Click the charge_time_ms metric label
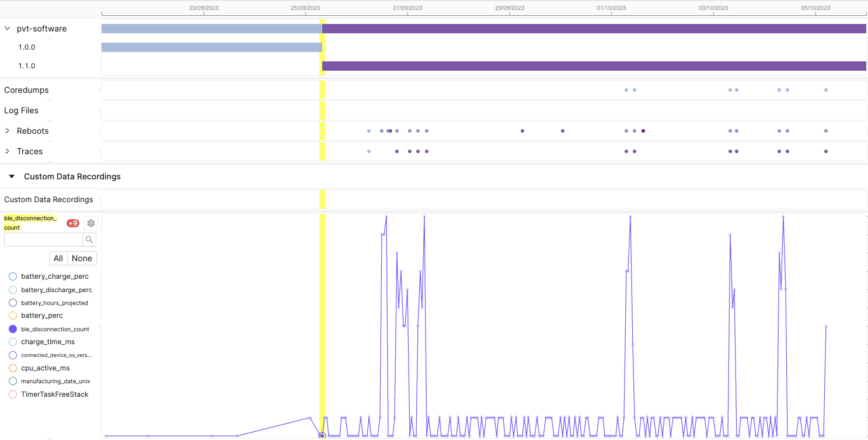Image resolution: width=868 pixels, height=440 pixels. (x=48, y=342)
